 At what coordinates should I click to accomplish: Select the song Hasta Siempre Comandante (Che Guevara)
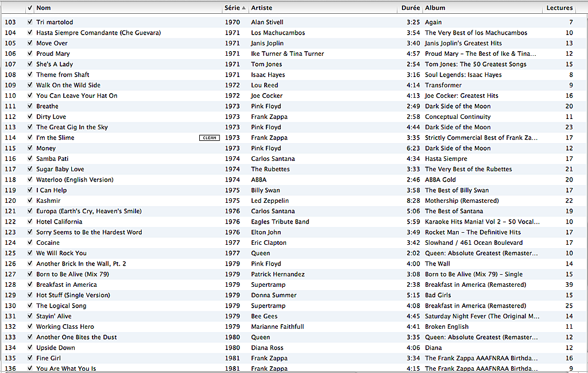[x=98, y=33]
